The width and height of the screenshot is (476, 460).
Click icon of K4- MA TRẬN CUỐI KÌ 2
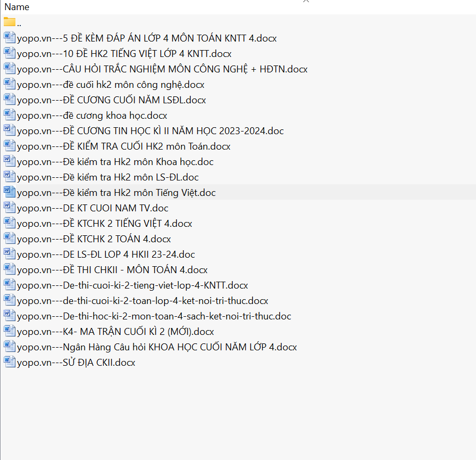click(10, 331)
